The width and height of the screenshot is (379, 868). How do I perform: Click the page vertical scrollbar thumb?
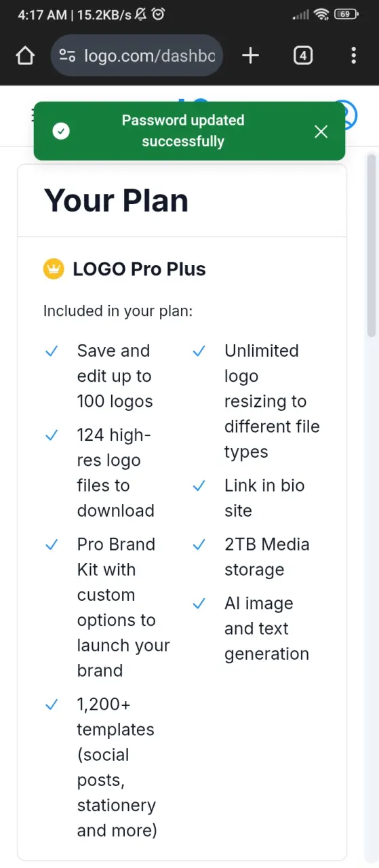[371, 245]
